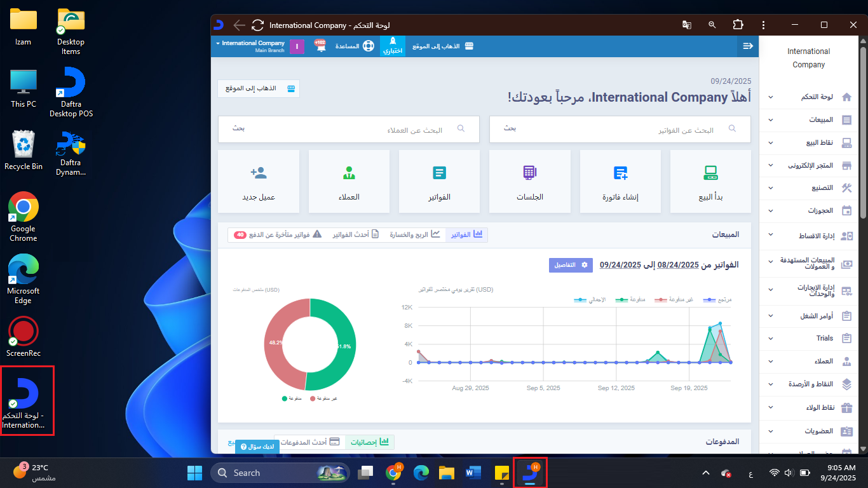Click the translate icon in the title bar
Viewport: 868px width, 488px height.
point(687,25)
